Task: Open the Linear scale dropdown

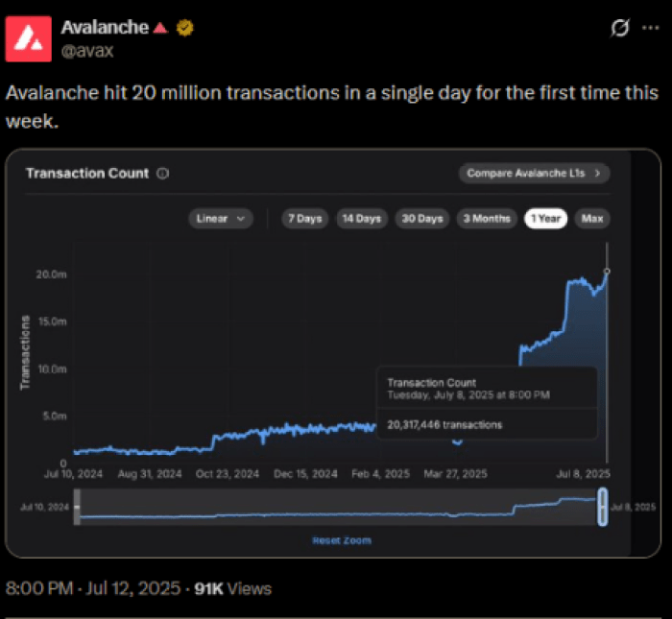Action: pyautogui.click(x=221, y=219)
